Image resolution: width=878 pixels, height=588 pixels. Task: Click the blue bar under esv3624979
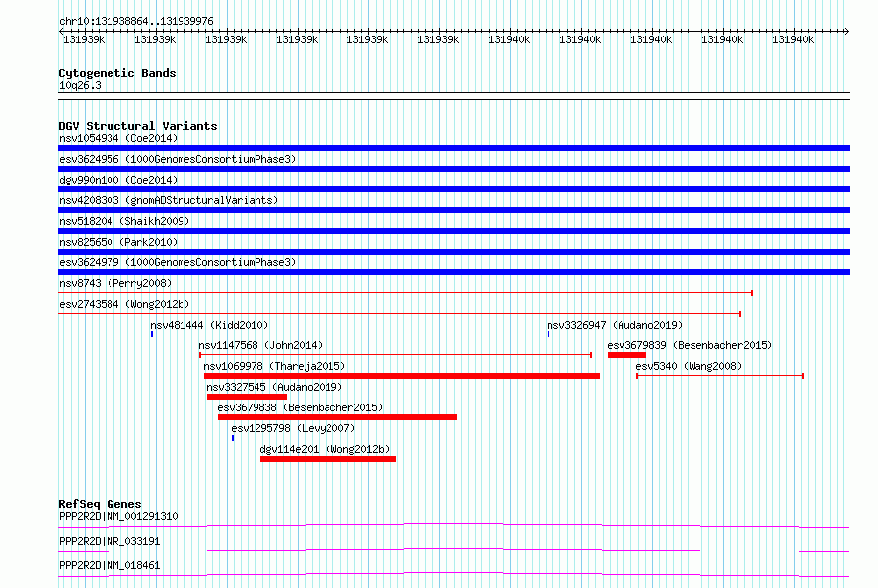click(x=454, y=272)
